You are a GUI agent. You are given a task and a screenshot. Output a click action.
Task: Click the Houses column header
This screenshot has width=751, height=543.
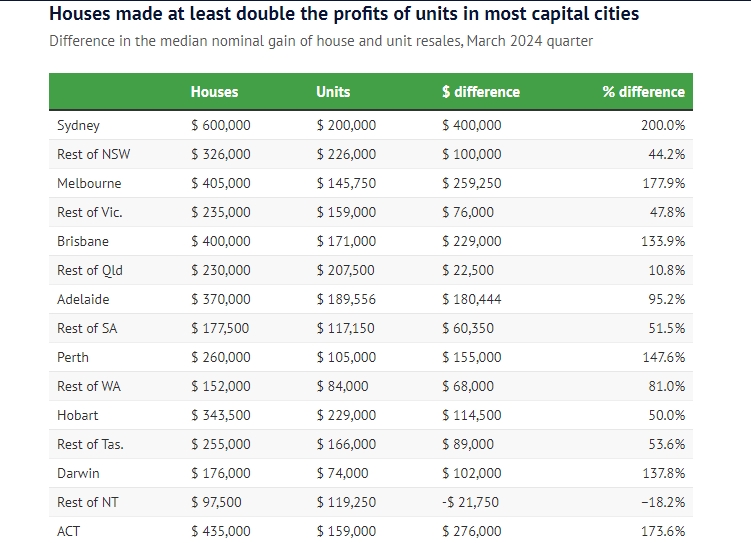[214, 92]
